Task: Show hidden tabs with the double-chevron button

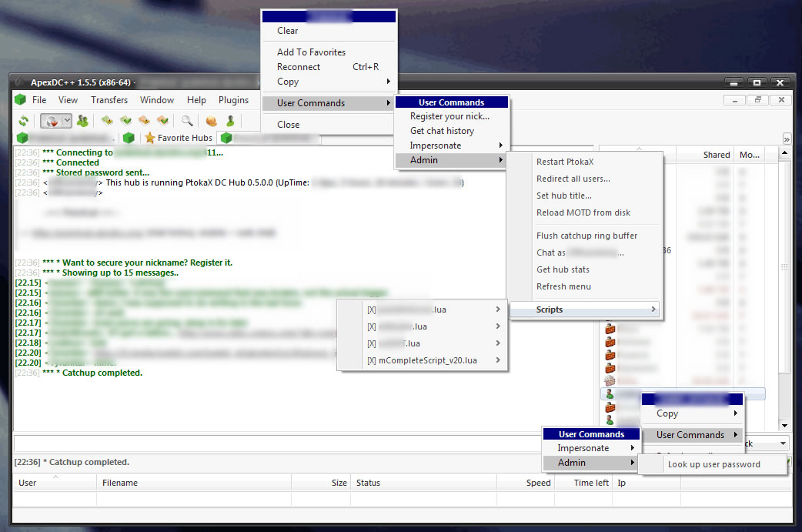Action: coord(787,139)
